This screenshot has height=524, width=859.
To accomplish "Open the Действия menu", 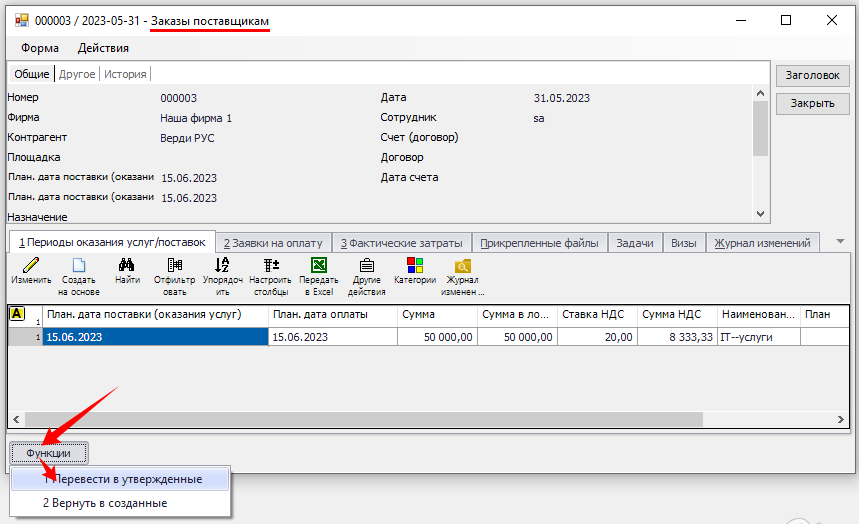I will point(103,48).
